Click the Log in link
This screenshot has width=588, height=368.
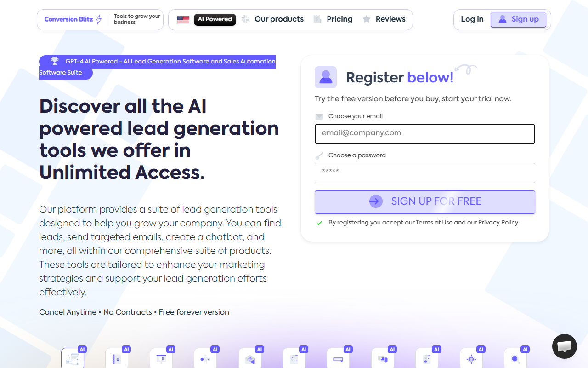472,19
